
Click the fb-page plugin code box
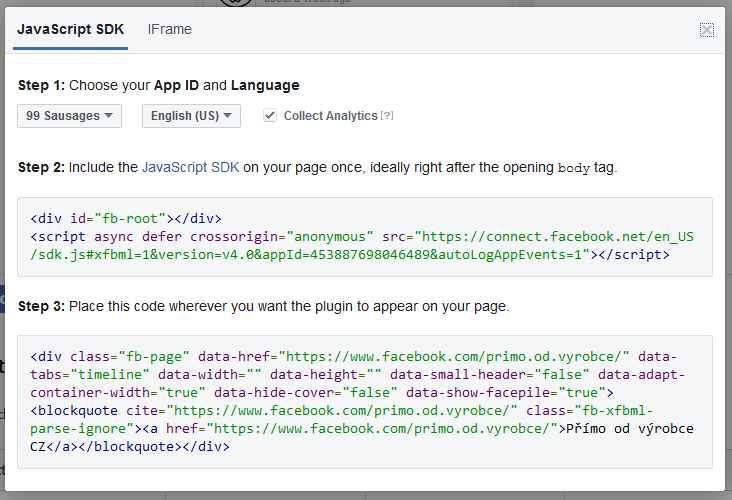(365, 402)
